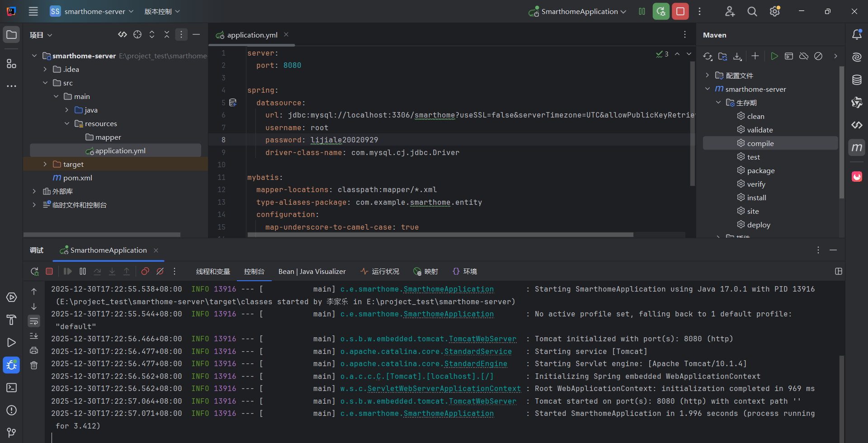This screenshot has width=868, height=443.
Task: Run the Maven build with green play icon
Action: (774, 57)
